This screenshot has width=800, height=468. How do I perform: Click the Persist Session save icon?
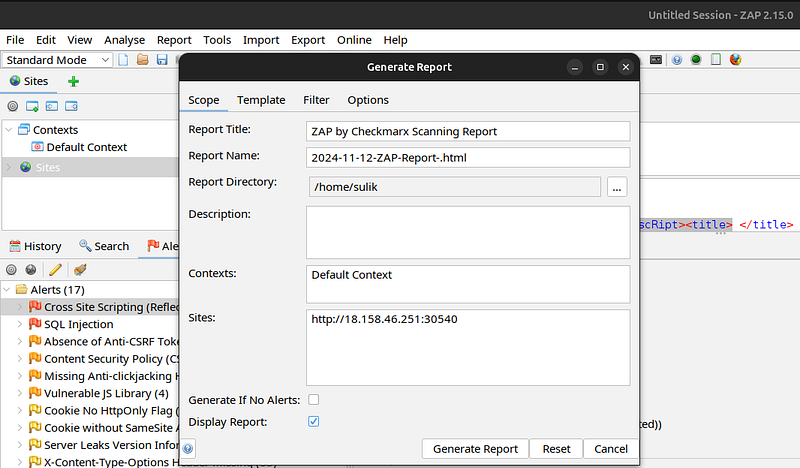(162, 60)
